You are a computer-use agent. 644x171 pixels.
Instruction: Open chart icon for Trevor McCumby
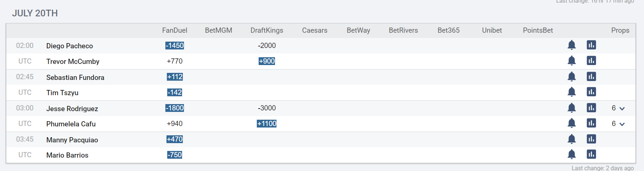[x=591, y=61]
